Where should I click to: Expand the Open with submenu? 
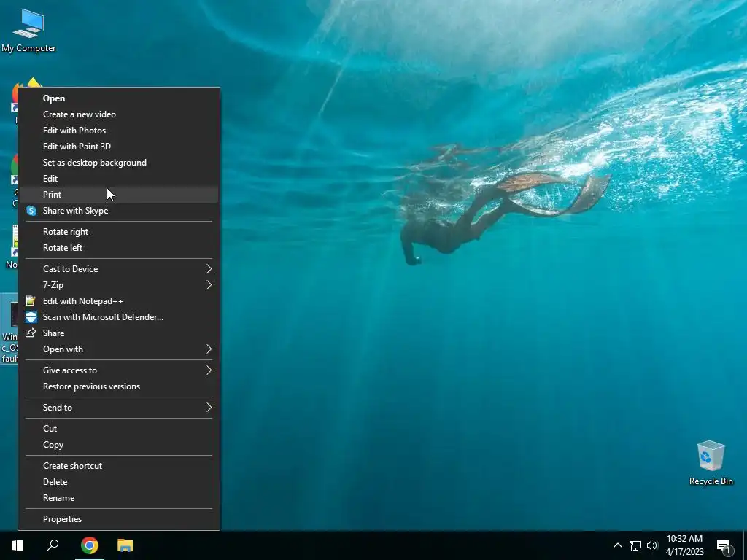[x=119, y=349]
